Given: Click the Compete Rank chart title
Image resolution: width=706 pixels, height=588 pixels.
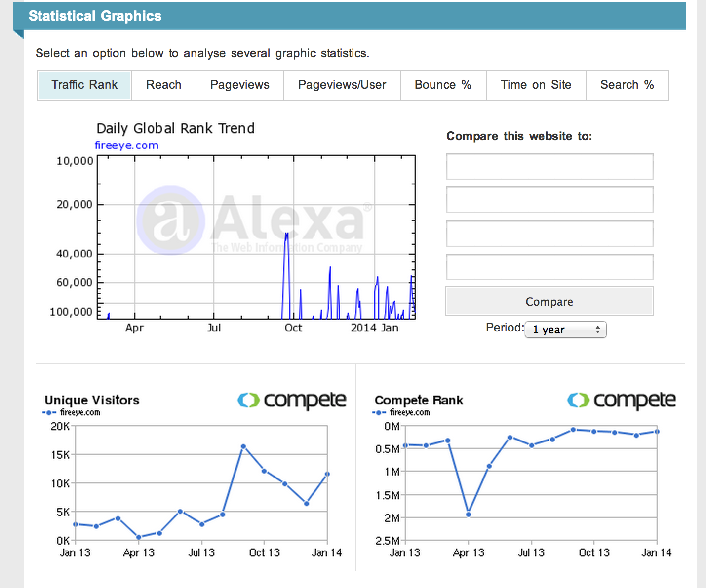Looking at the screenshot, I should point(419,400).
